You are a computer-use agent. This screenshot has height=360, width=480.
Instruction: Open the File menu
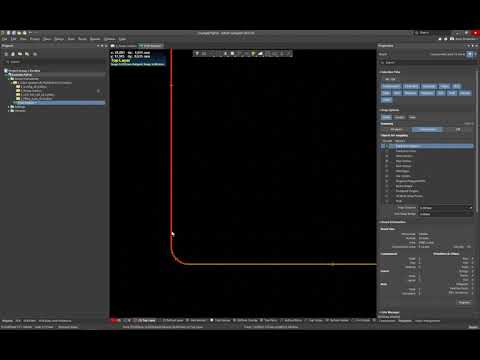[x=4, y=39]
